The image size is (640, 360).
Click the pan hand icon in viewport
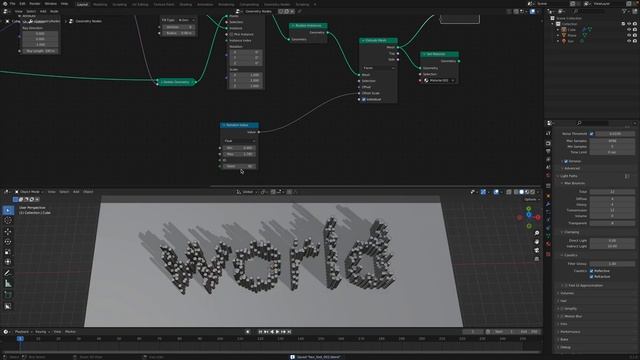[537, 242]
